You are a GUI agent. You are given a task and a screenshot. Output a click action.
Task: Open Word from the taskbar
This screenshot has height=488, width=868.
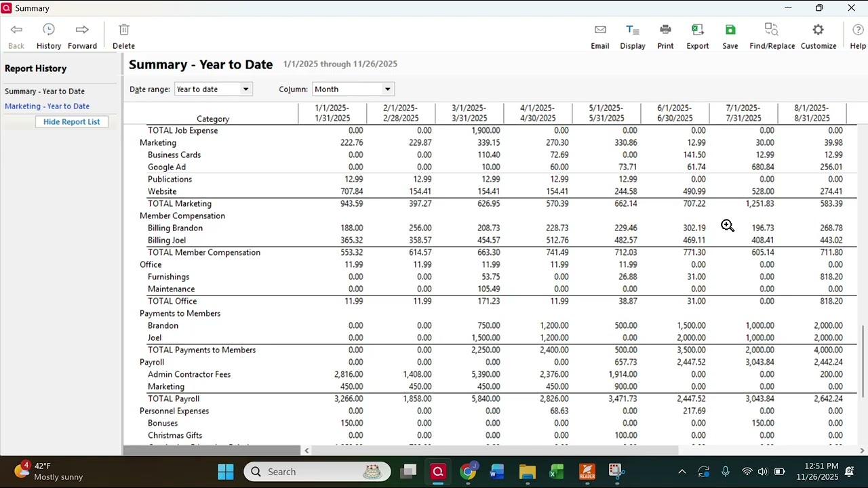point(497,472)
